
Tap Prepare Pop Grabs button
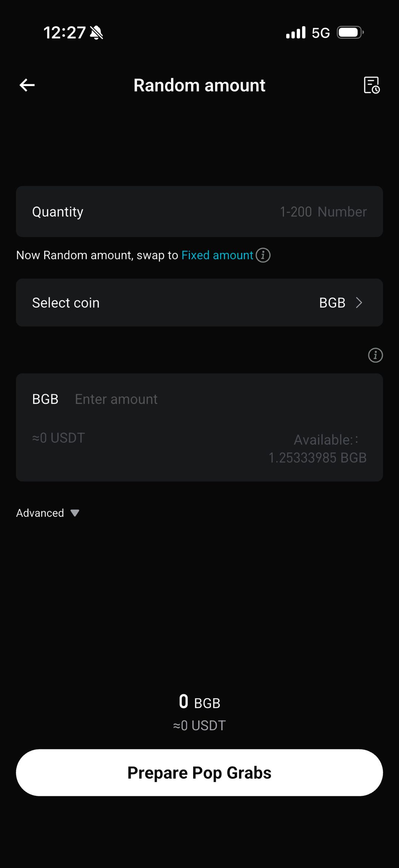tap(199, 772)
